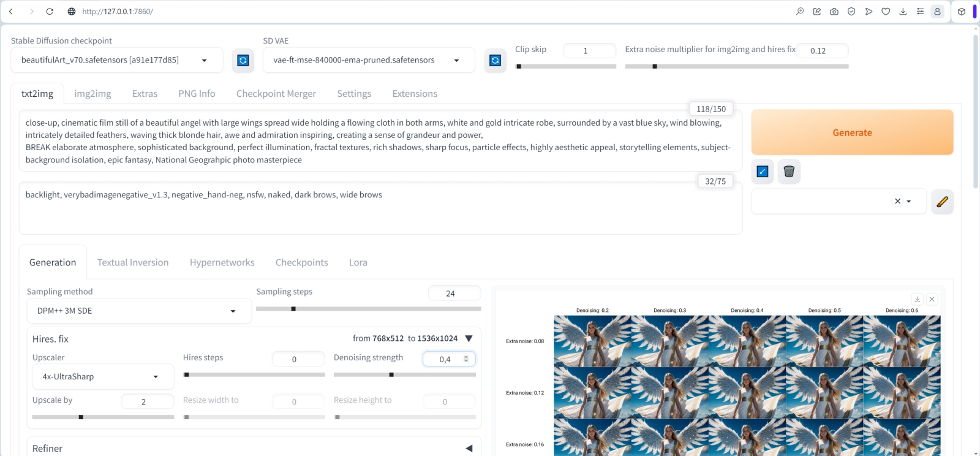This screenshot has width=980, height=456.
Task: Adjust the Sampling steps slider
Action: click(x=368, y=309)
